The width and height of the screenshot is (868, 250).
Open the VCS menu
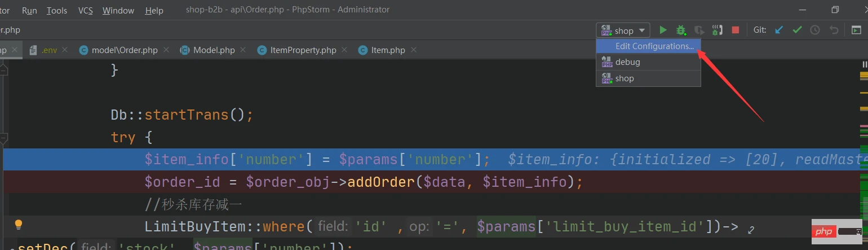click(x=86, y=10)
